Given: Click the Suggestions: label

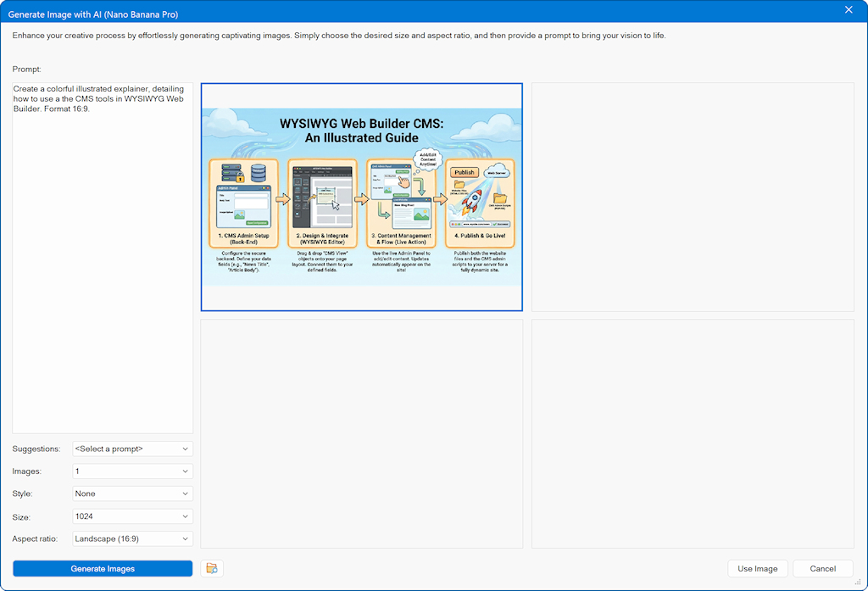Looking at the screenshot, I should tap(36, 449).
